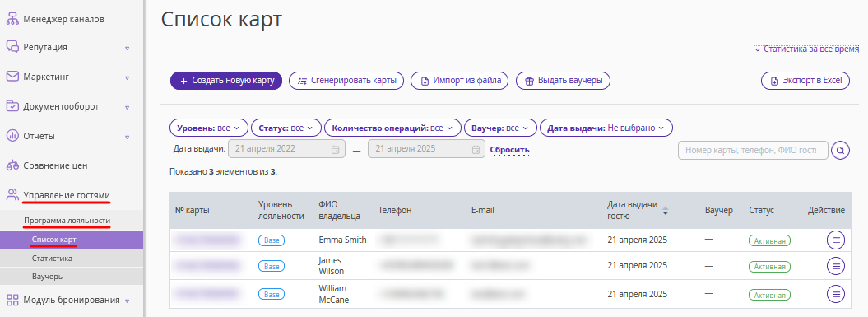The width and height of the screenshot is (868, 317).
Task: Click the name William McCane
Action: [334, 294]
